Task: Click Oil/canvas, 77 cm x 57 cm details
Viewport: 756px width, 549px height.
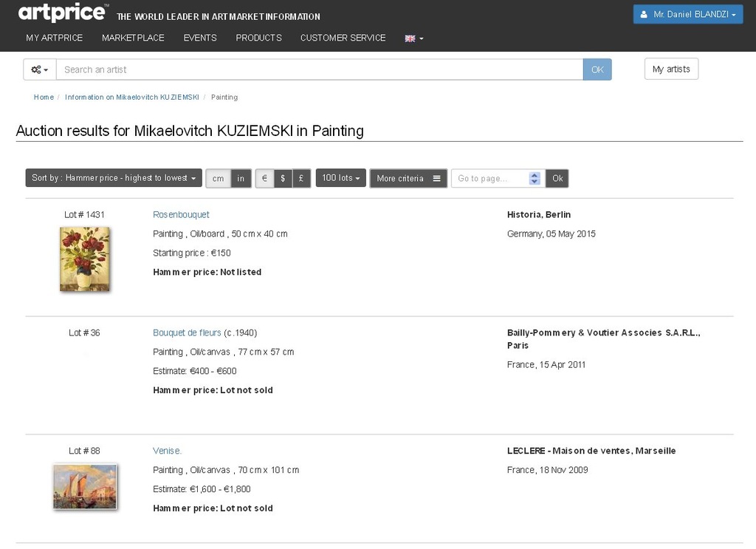Action: pyautogui.click(x=223, y=352)
